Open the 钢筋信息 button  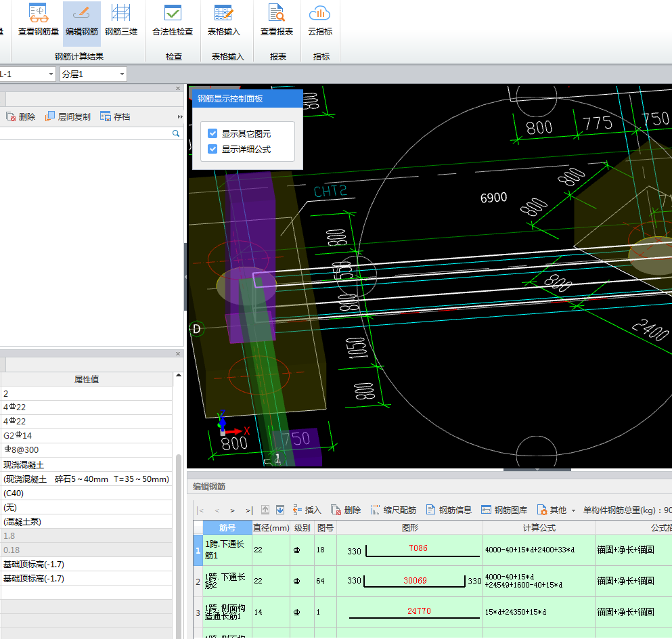pos(449,510)
